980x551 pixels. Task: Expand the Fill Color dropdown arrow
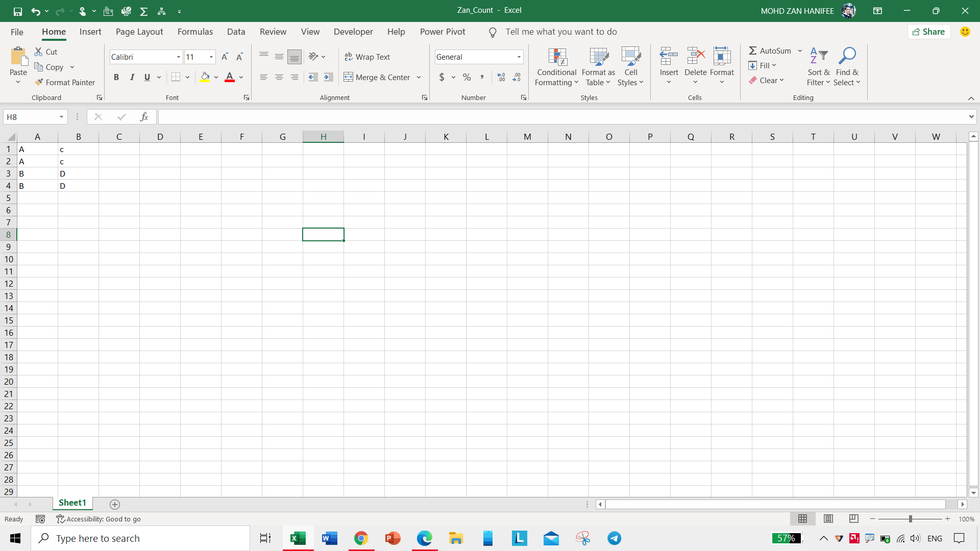point(216,77)
